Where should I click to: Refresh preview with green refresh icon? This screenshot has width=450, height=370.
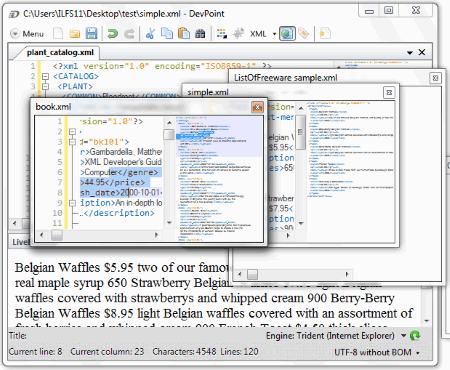(415, 335)
